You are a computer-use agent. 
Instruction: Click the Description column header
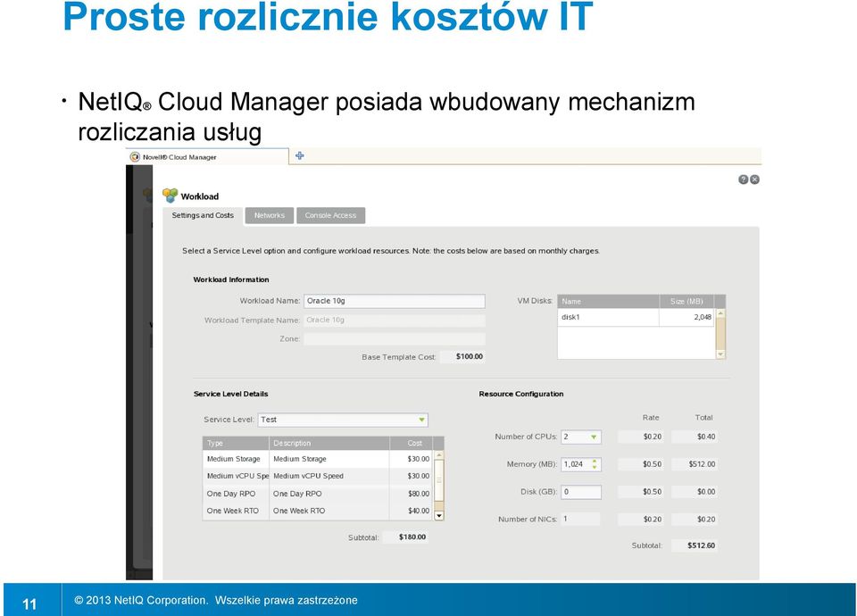pos(329,443)
